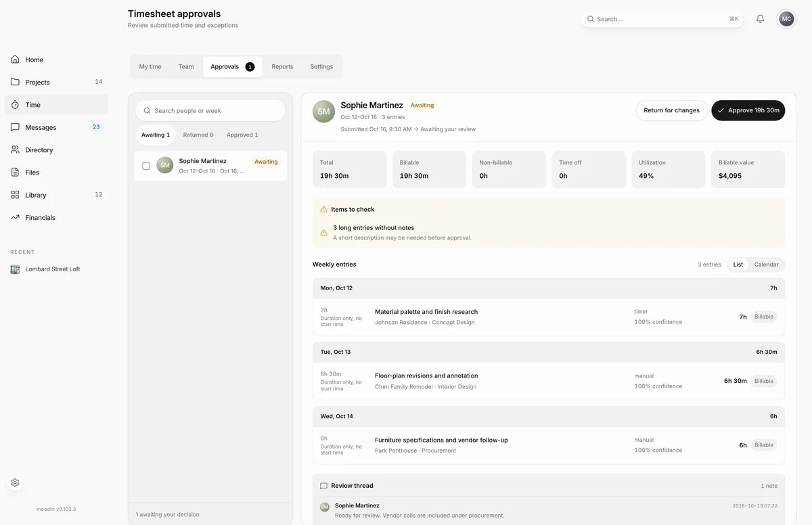Select the Approvals tab
This screenshot has height=525, width=812.
(232, 67)
